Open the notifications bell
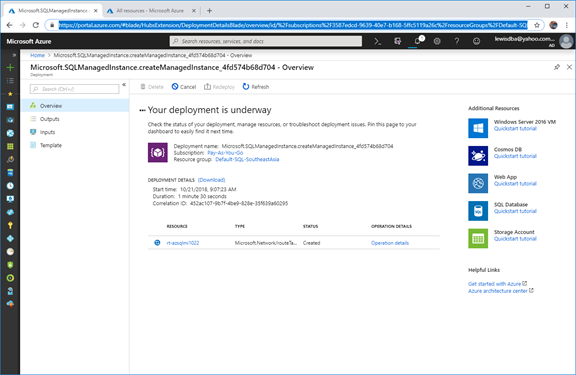Image resolution: width=576 pixels, height=375 pixels. (417, 42)
